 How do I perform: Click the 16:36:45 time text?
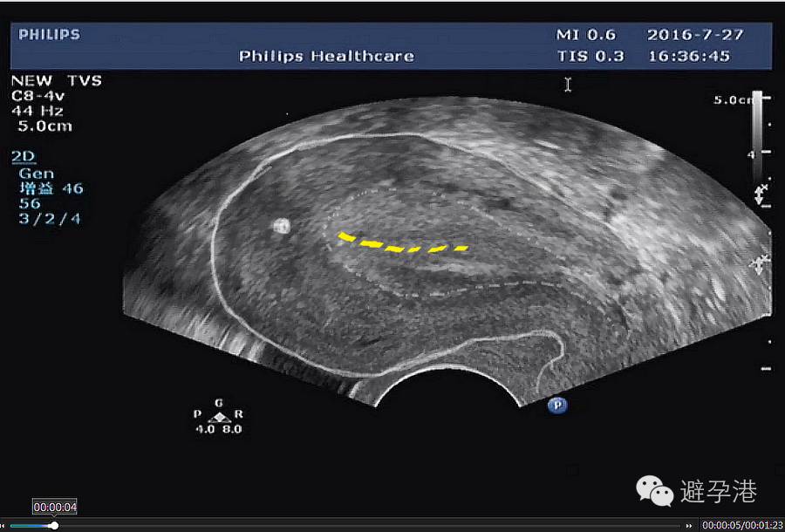(689, 56)
